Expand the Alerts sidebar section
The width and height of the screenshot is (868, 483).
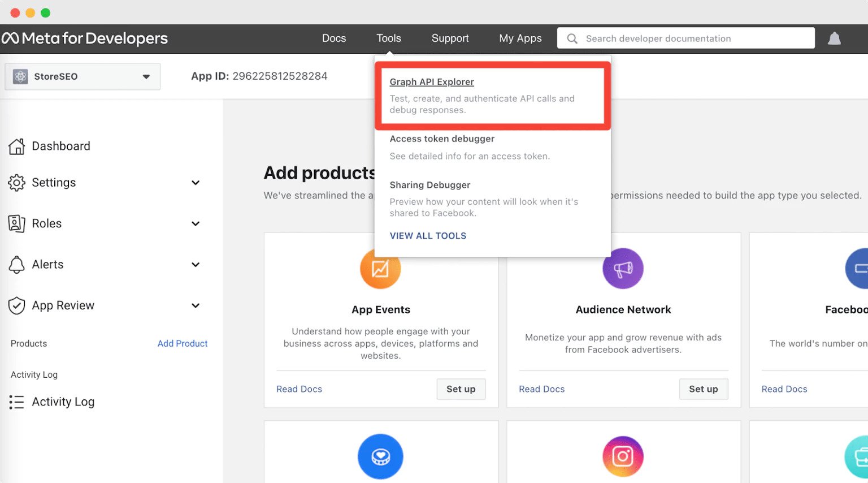click(196, 265)
